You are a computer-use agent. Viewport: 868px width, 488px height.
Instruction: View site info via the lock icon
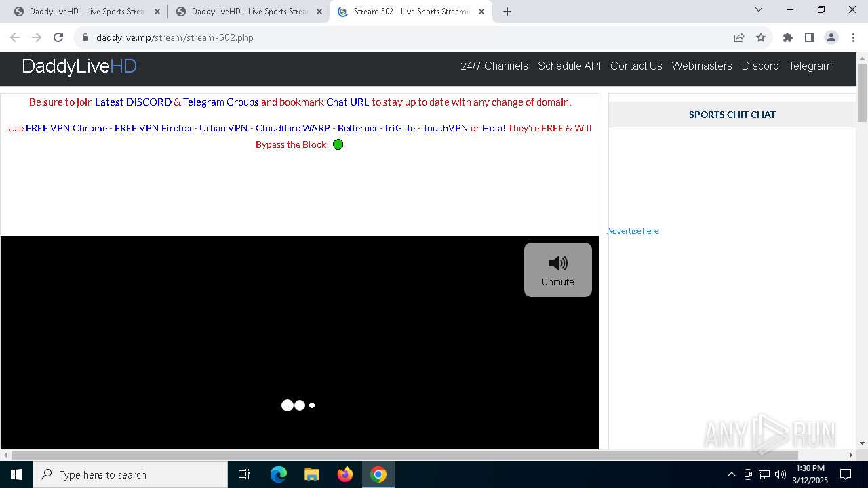point(85,37)
